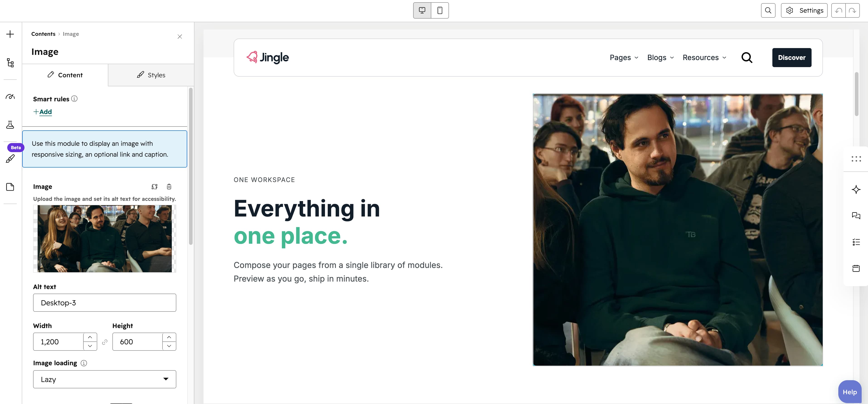Increase the Width value with up stepper
Image resolution: width=868 pixels, height=404 pixels.
(x=90, y=337)
